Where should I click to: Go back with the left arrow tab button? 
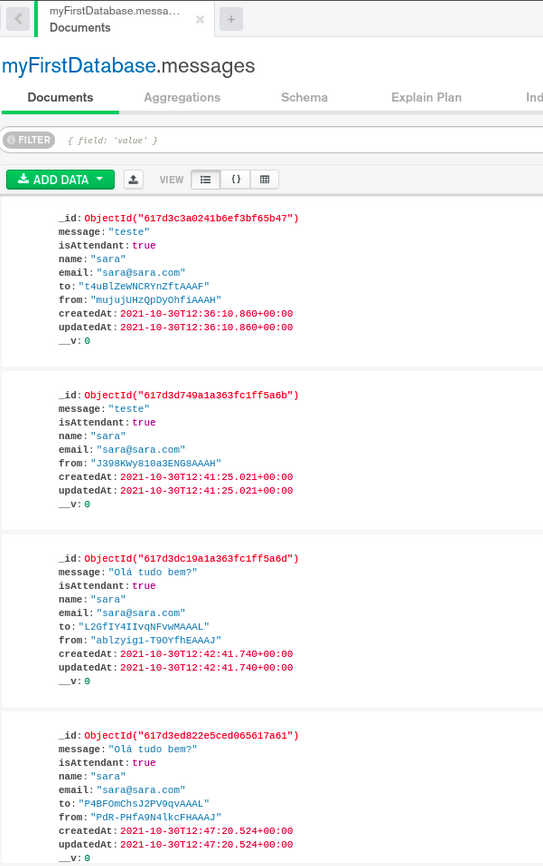(x=18, y=19)
